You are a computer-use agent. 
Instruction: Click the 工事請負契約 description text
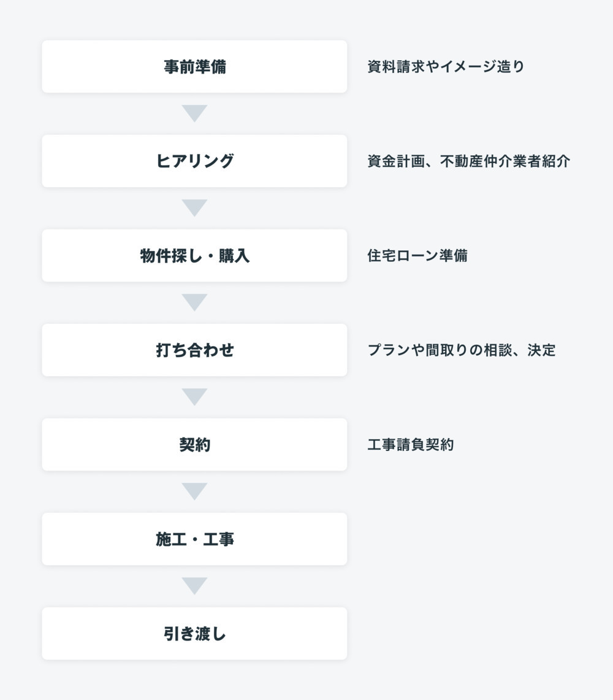pos(411,445)
